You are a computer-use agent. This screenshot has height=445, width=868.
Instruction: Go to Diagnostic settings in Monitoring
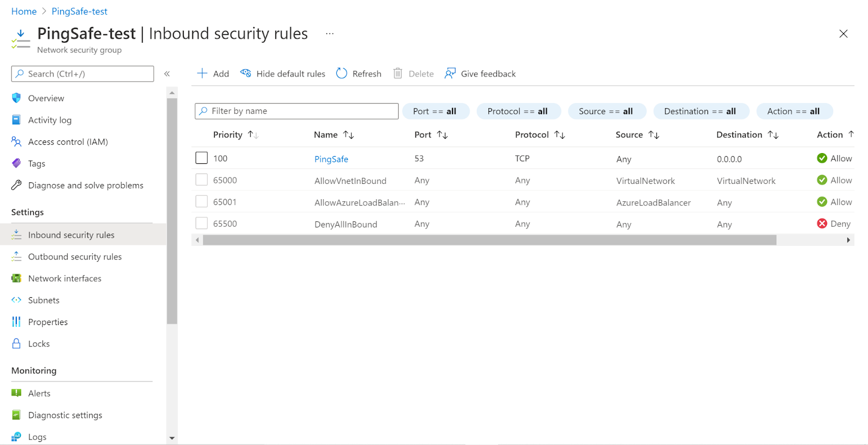coord(65,415)
